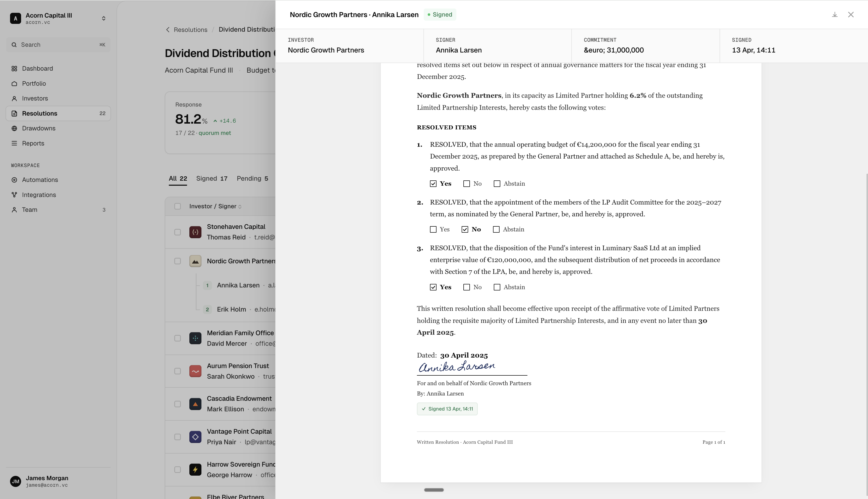Switch to the All 22 tab
The image size is (868, 499).
[178, 179]
